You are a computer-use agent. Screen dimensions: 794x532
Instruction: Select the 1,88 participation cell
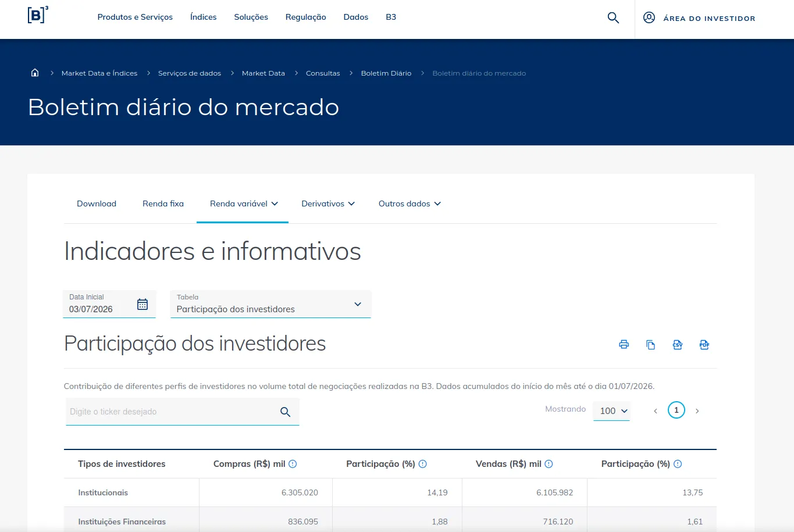point(440,522)
